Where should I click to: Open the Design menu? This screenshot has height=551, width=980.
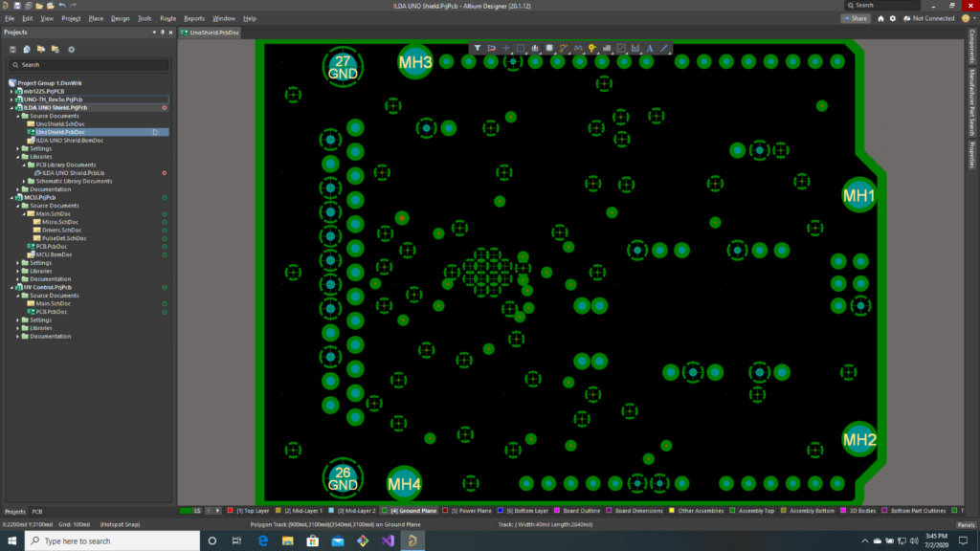click(120, 18)
